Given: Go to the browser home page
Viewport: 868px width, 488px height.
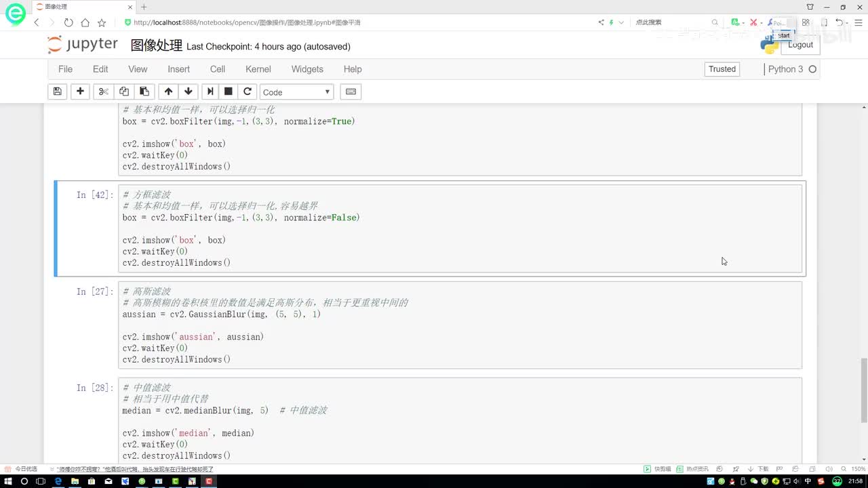Looking at the screenshot, I should click(85, 22).
